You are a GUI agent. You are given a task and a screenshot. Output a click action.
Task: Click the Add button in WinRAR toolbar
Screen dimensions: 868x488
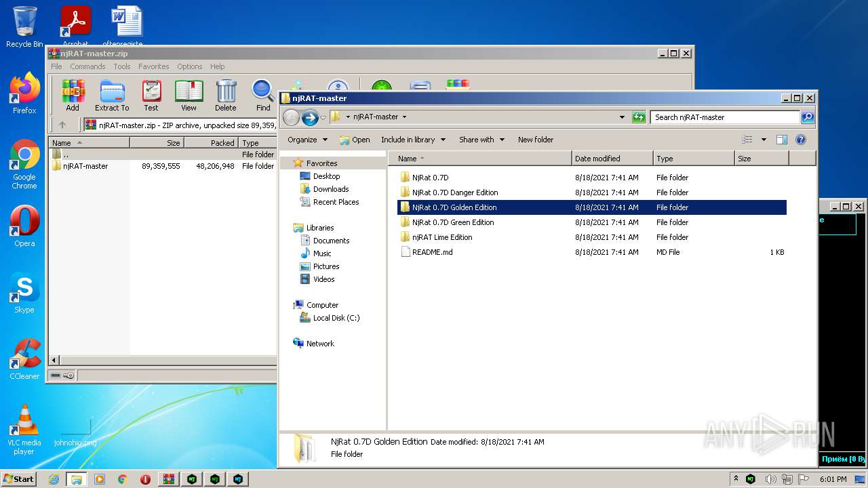point(73,95)
